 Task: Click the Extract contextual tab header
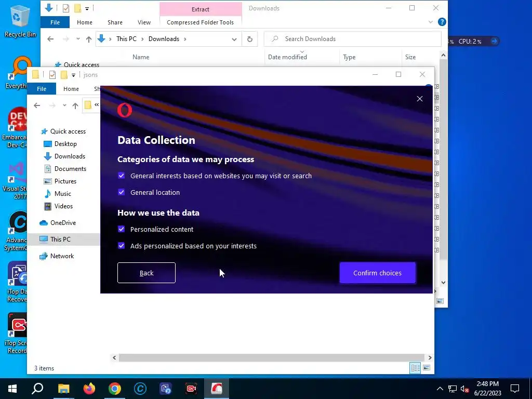[x=200, y=9]
